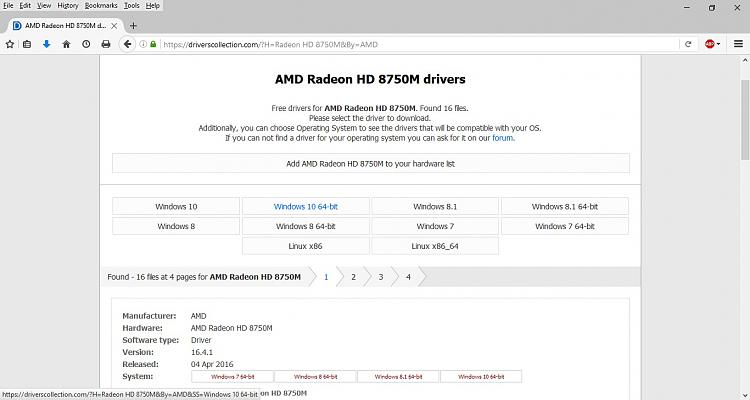Click the site information icon
Screen dimensions: 750x400
[143, 44]
